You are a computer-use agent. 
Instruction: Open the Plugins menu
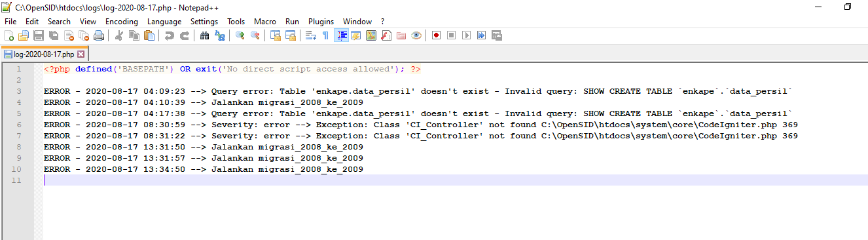[321, 22]
